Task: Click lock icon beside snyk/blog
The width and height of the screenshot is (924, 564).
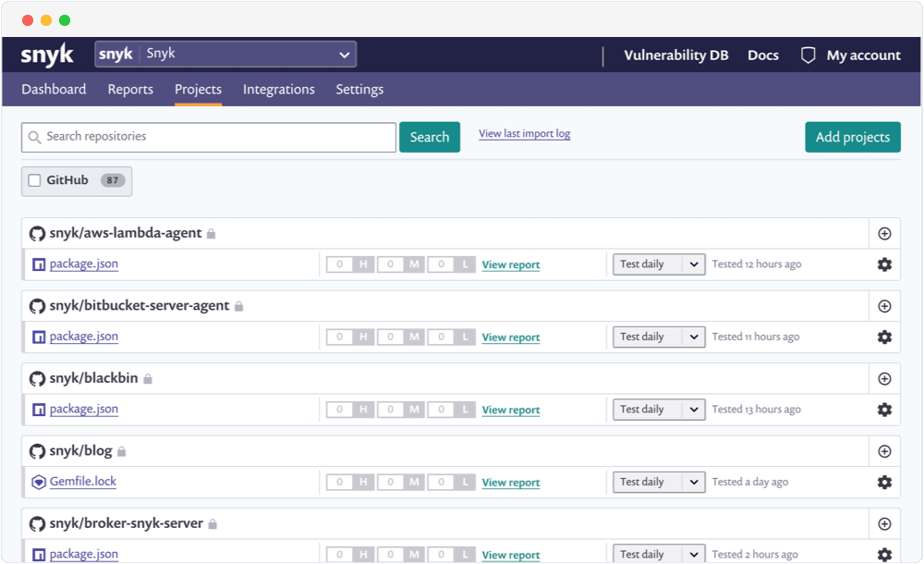Action: pyautogui.click(x=121, y=451)
